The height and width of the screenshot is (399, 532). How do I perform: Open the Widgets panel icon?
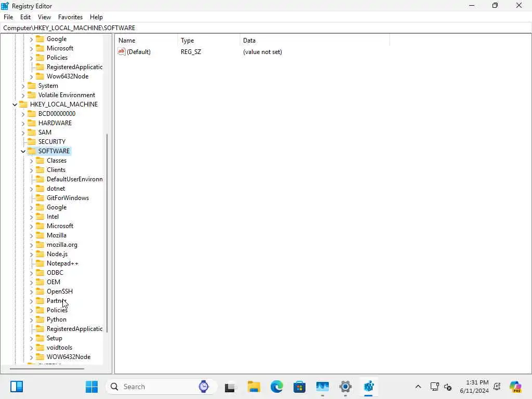pyautogui.click(x=16, y=387)
